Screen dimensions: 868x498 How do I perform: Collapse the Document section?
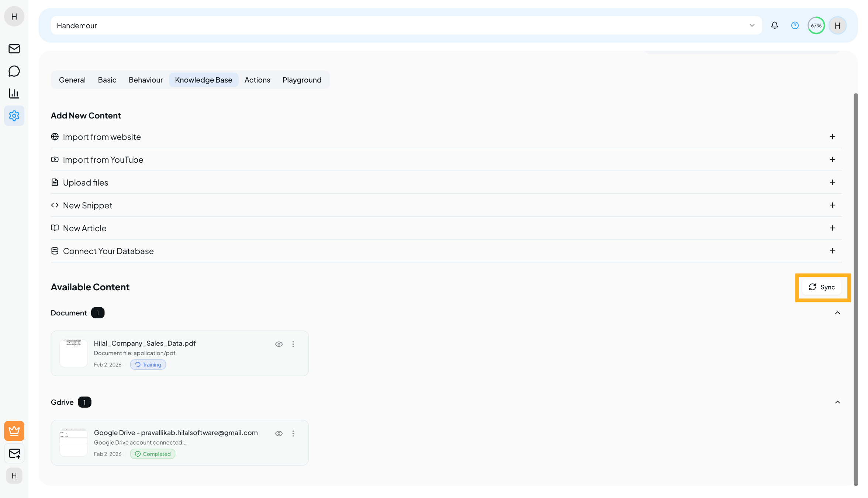tap(837, 313)
